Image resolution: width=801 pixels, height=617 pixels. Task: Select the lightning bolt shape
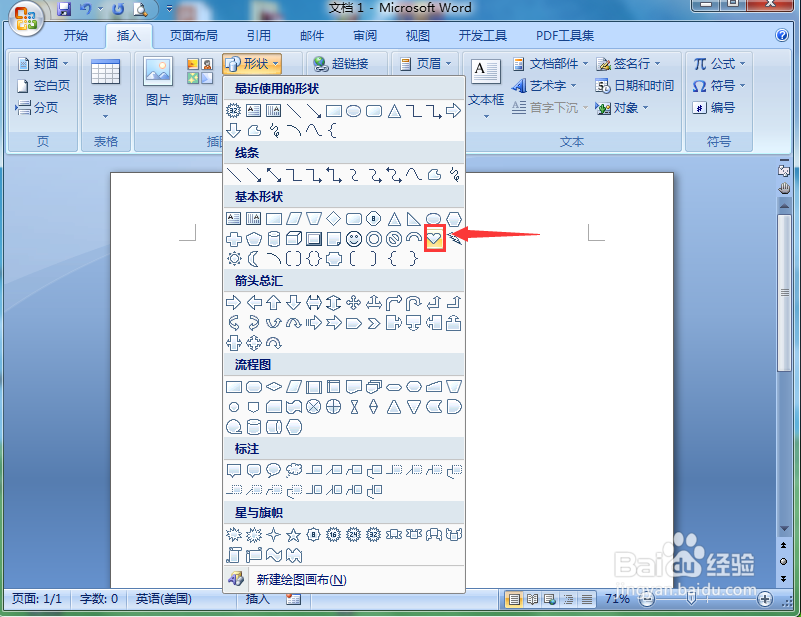[454, 238]
